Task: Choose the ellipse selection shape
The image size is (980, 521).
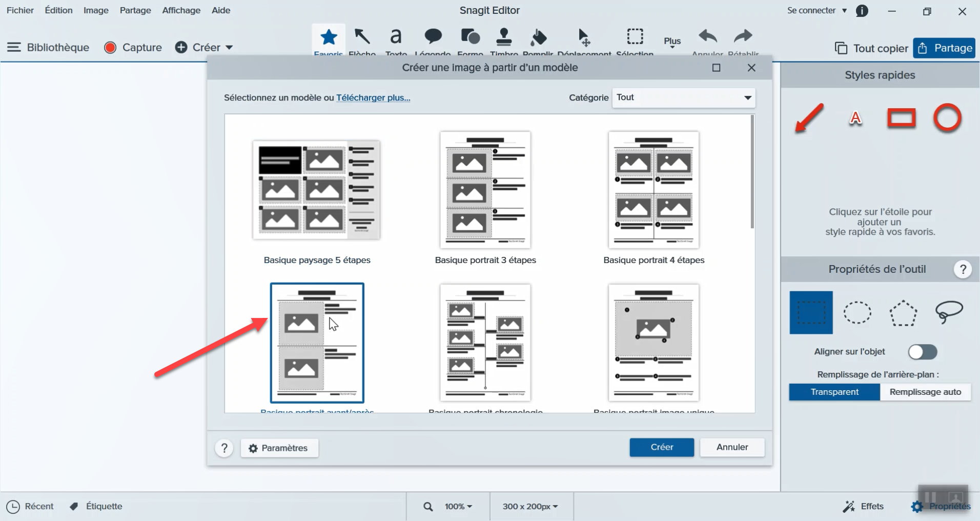Action: (857, 312)
